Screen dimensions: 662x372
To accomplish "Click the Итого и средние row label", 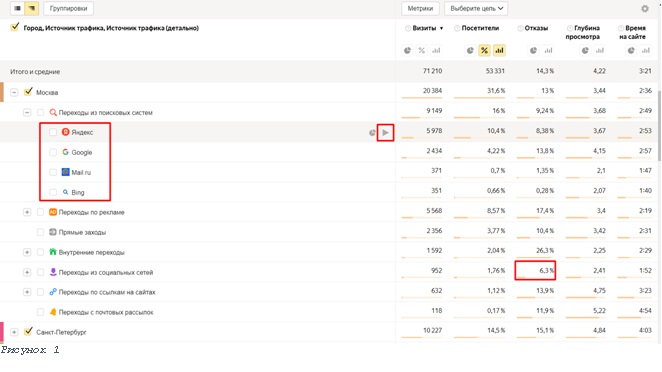I will (35, 72).
